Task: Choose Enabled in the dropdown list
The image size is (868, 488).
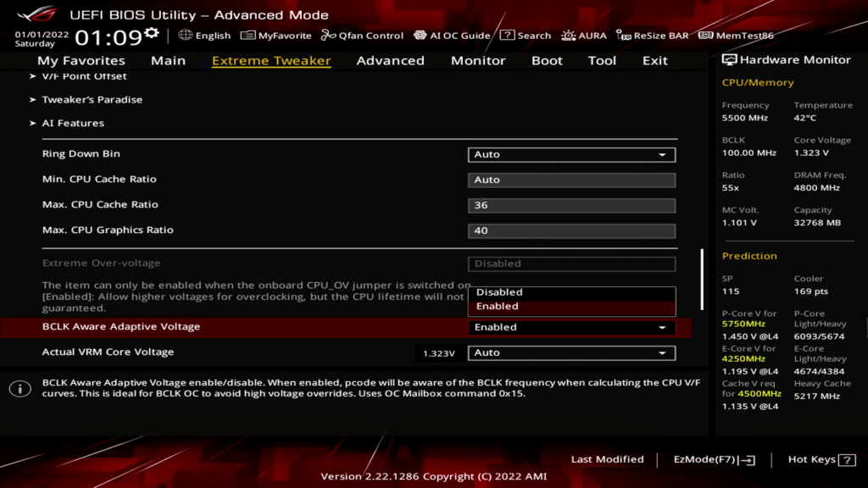Action: [x=571, y=307]
